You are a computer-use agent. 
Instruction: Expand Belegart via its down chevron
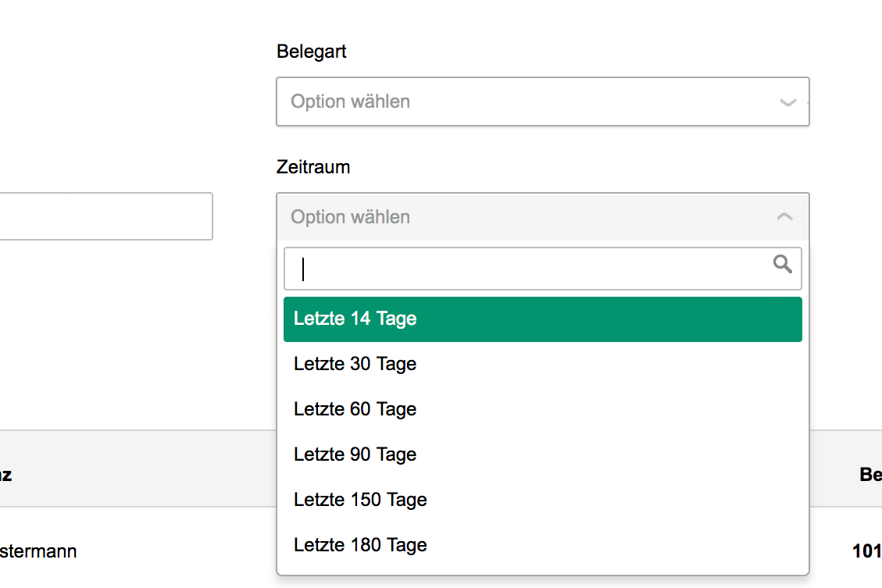tap(787, 102)
